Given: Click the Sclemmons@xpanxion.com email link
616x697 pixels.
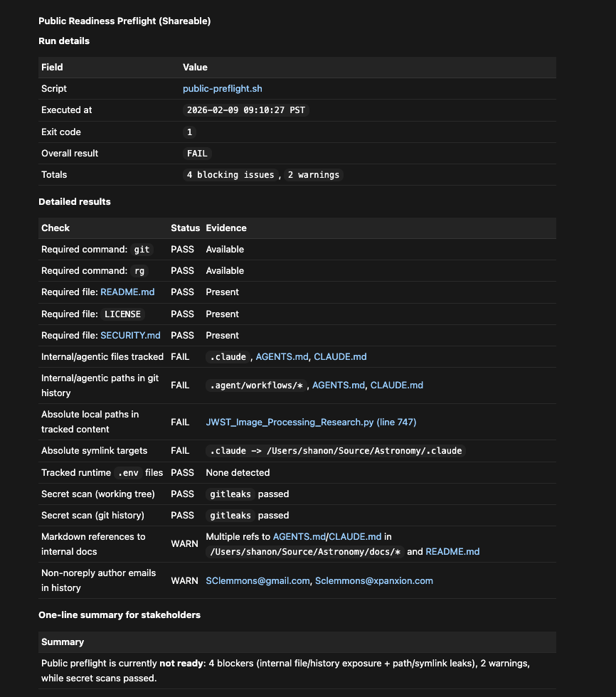Looking at the screenshot, I should point(373,580).
